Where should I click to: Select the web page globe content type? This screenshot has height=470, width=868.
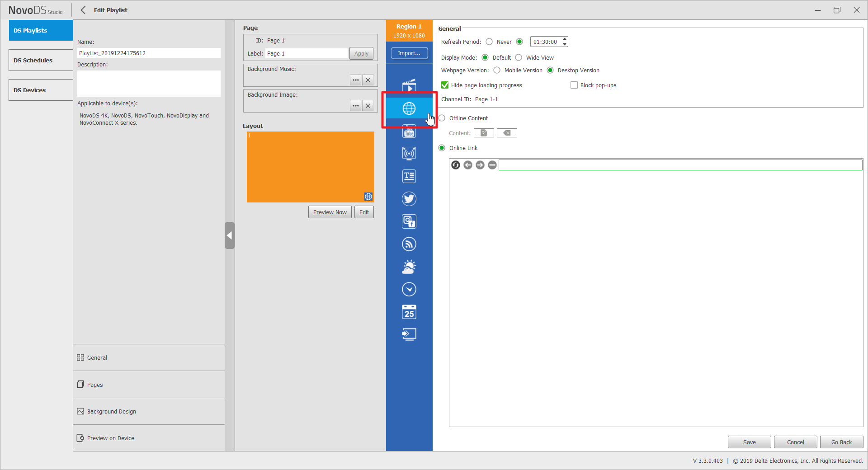409,108
